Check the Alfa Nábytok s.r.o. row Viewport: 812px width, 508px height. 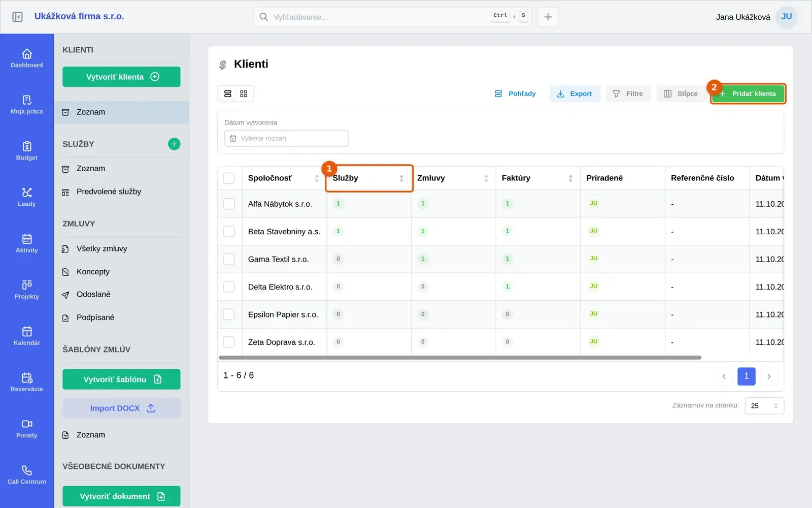coord(229,204)
